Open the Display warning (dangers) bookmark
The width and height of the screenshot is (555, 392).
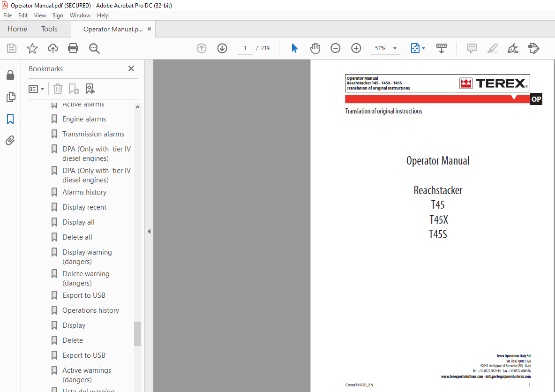point(87,257)
